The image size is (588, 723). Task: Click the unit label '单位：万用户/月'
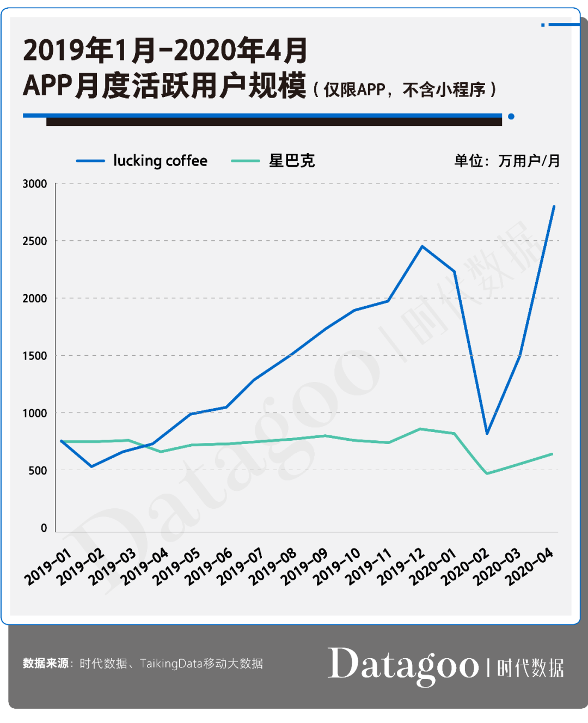507,161
